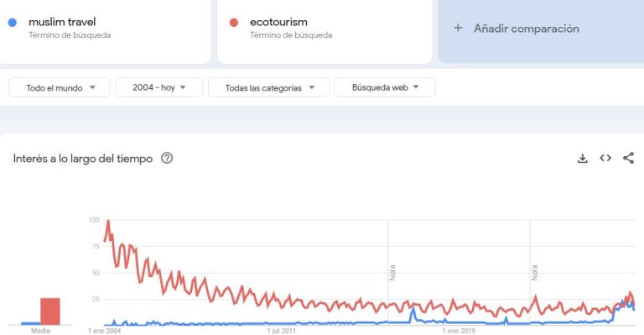The width and height of the screenshot is (644, 335).
Task: Download the interest over time chart data
Action: click(583, 158)
